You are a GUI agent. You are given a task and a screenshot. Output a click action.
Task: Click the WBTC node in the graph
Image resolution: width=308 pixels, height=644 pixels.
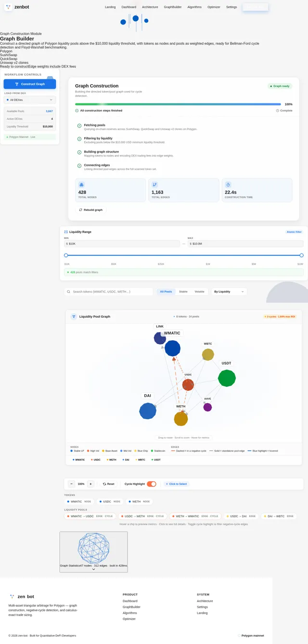pos(208,355)
